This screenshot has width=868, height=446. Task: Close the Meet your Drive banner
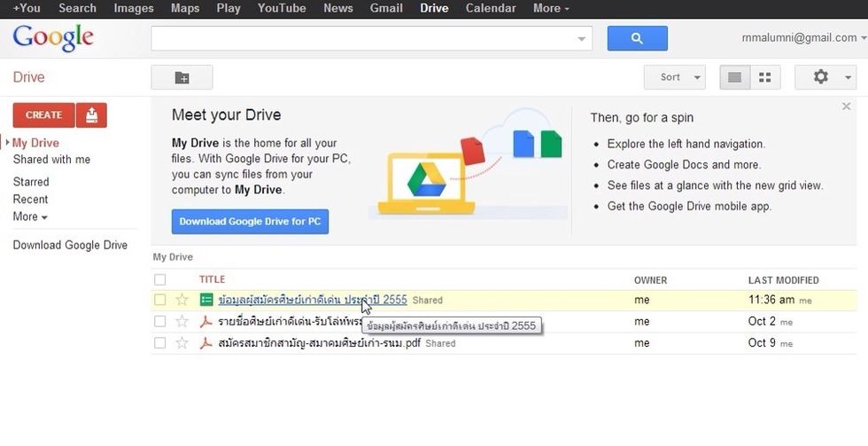tap(846, 106)
